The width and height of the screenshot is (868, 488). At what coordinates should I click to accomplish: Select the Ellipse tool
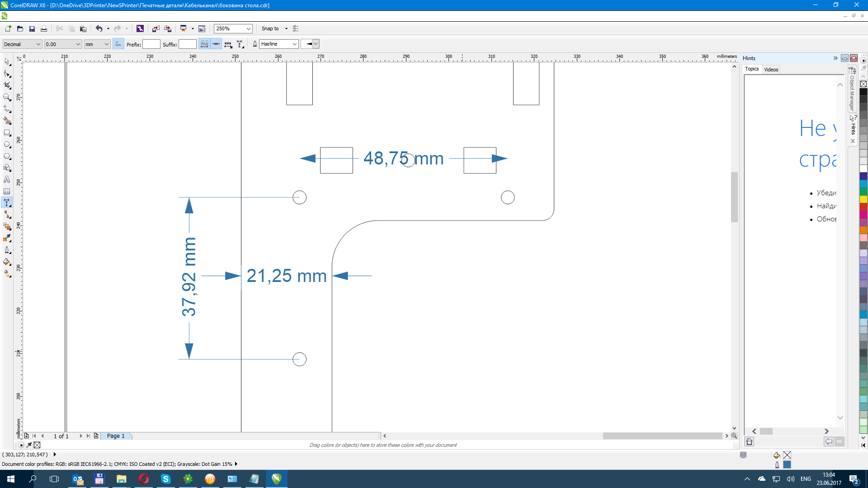click(7, 145)
